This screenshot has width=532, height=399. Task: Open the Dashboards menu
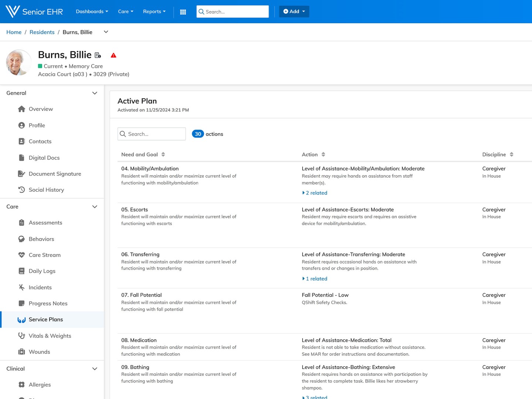(92, 11)
